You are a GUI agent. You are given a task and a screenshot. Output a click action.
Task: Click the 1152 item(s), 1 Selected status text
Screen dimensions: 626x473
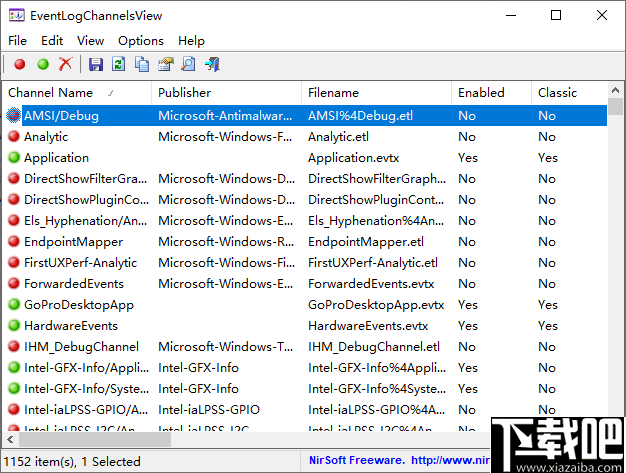click(72, 462)
